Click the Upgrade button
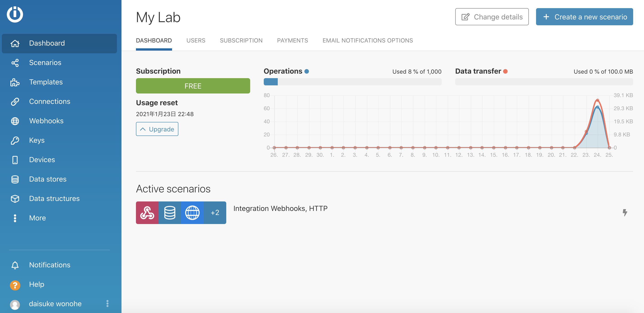The height and width of the screenshot is (313, 644). point(157,129)
